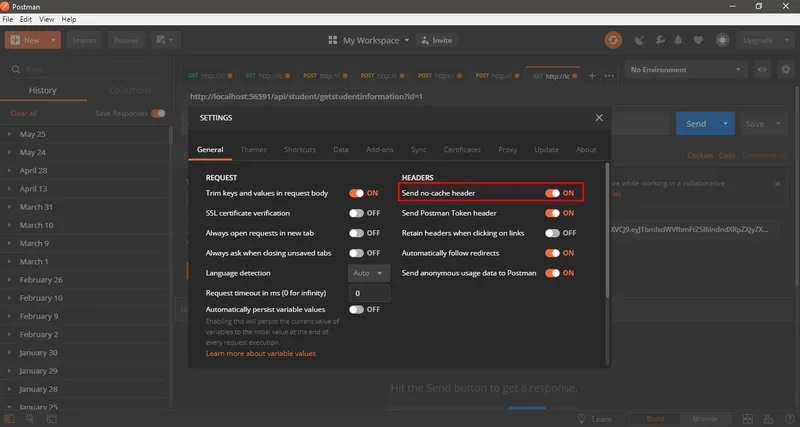Viewport: 800px width, 427px height.
Task: Click the search icon in Filter box
Action: tap(16, 69)
